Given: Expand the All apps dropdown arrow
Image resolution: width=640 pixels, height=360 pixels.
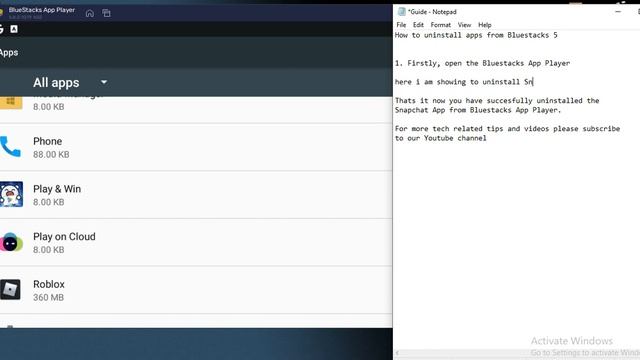Looking at the screenshot, I should coord(104,82).
